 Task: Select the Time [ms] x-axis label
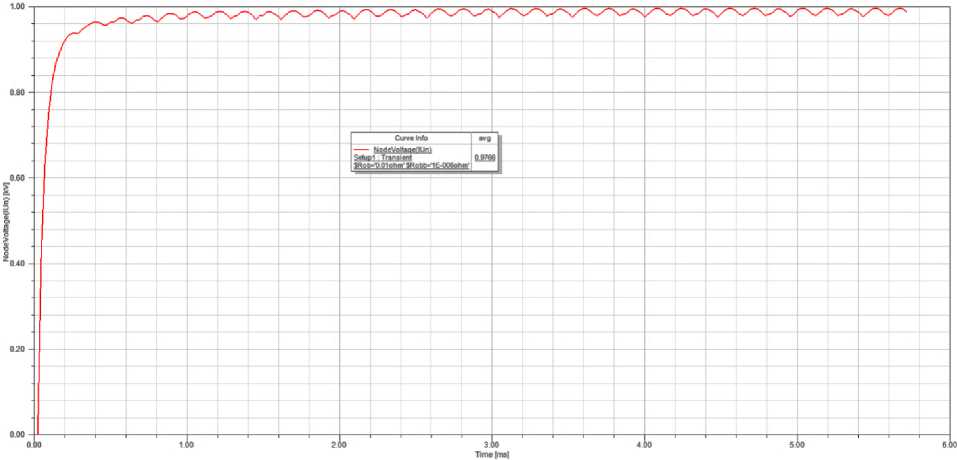pos(492,455)
